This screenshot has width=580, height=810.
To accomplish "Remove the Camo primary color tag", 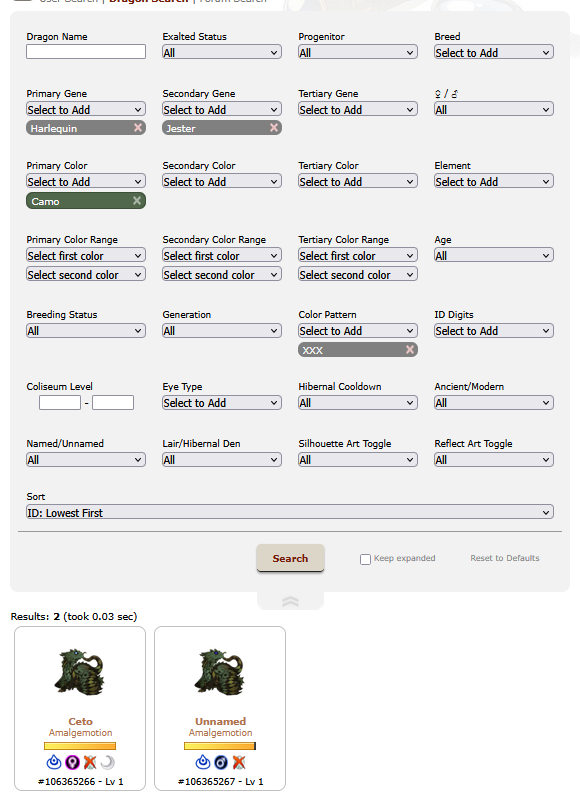I will pyautogui.click(x=137, y=200).
